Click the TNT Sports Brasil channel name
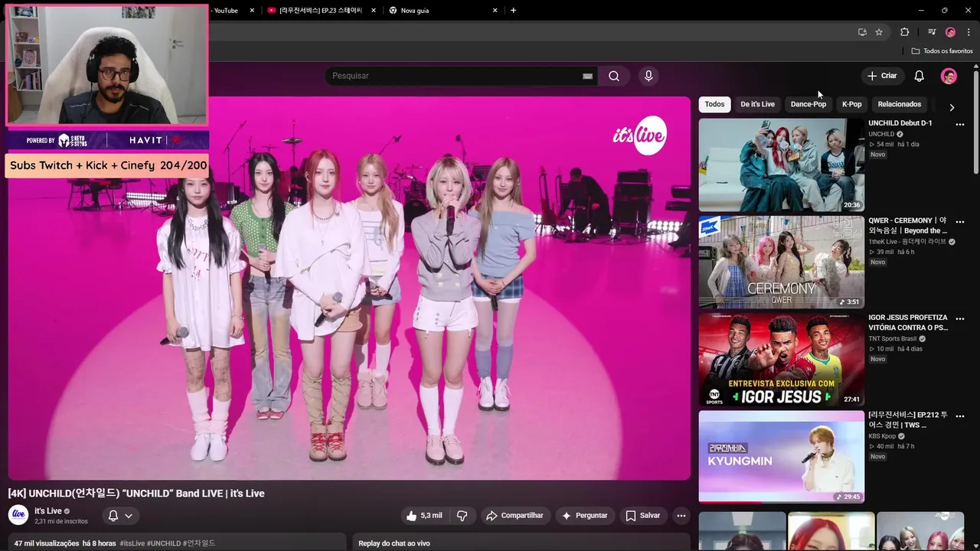 coord(892,338)
